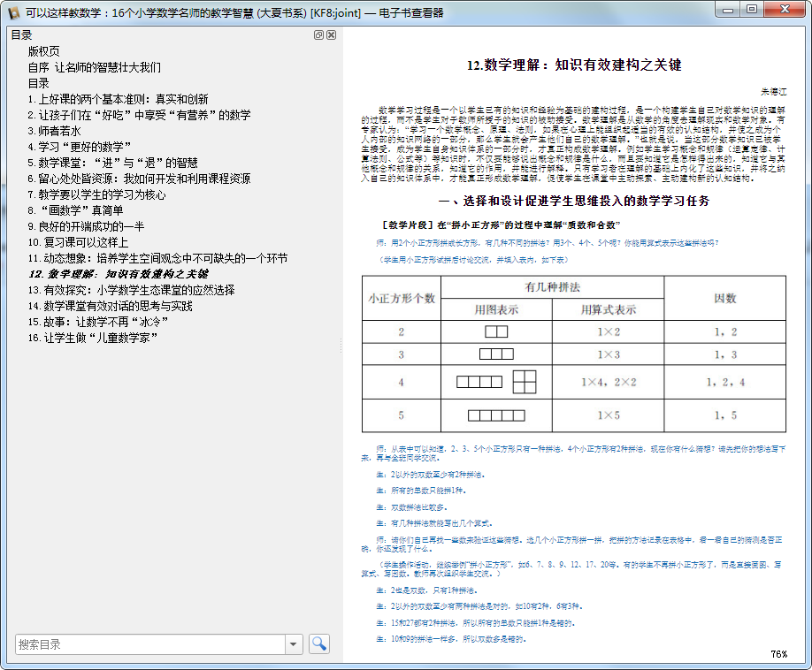
Task: Open 自序 让名师的智慧壮大我们
Action: click(x=95, y=67)
